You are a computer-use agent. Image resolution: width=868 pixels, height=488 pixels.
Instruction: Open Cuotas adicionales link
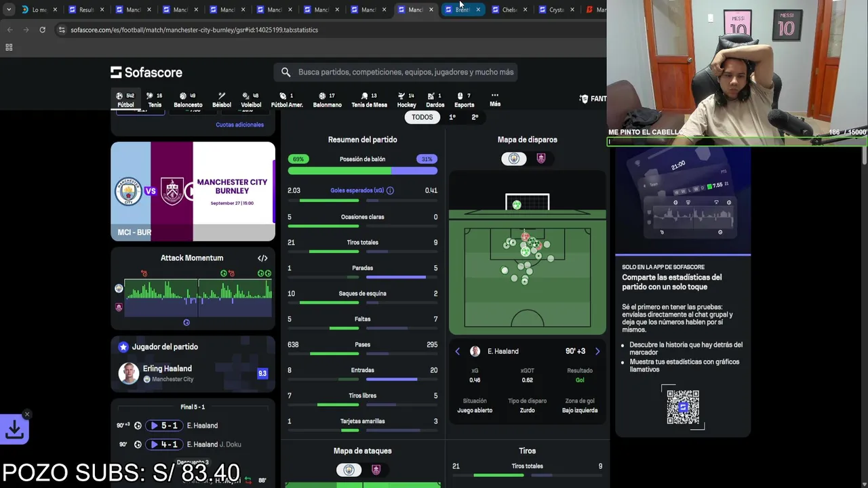pyautogui.click(x=239, y=125)
